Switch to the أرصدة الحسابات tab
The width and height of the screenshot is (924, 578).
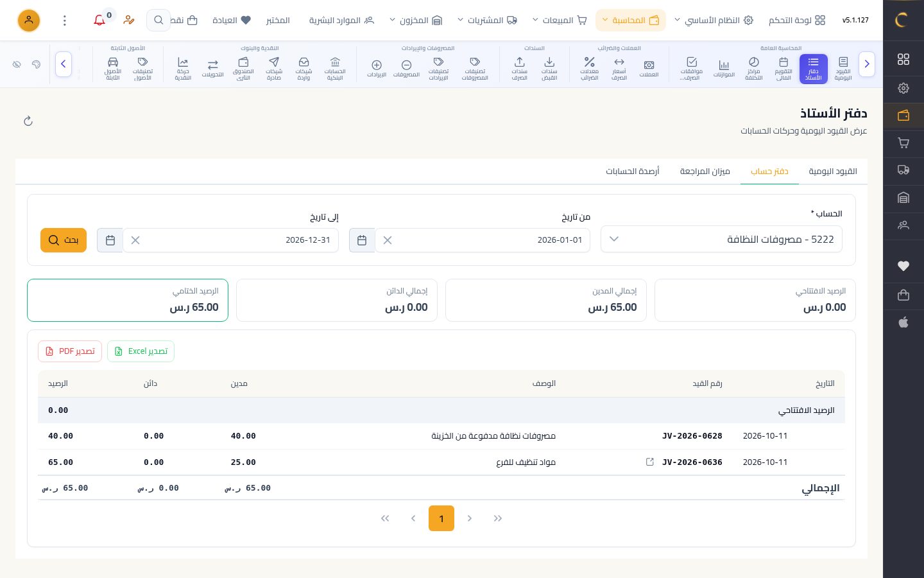pos(633,171)
